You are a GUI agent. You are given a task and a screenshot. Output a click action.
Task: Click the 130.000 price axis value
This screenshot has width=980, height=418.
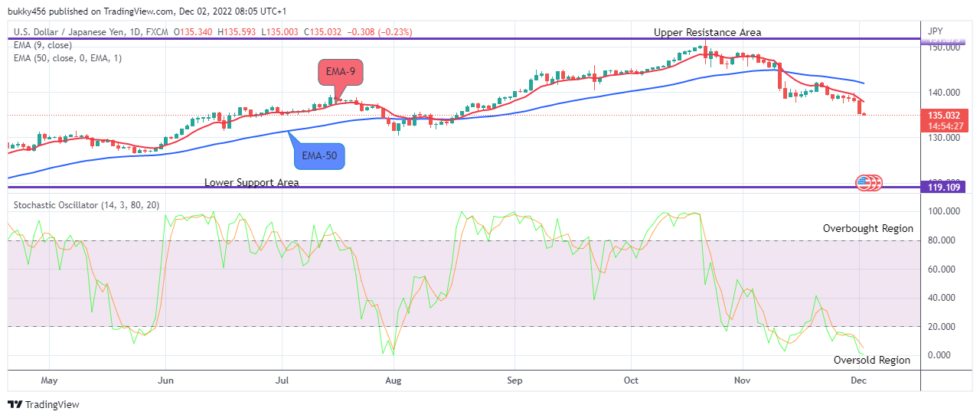pyautogui.click(x=943, y=138)
